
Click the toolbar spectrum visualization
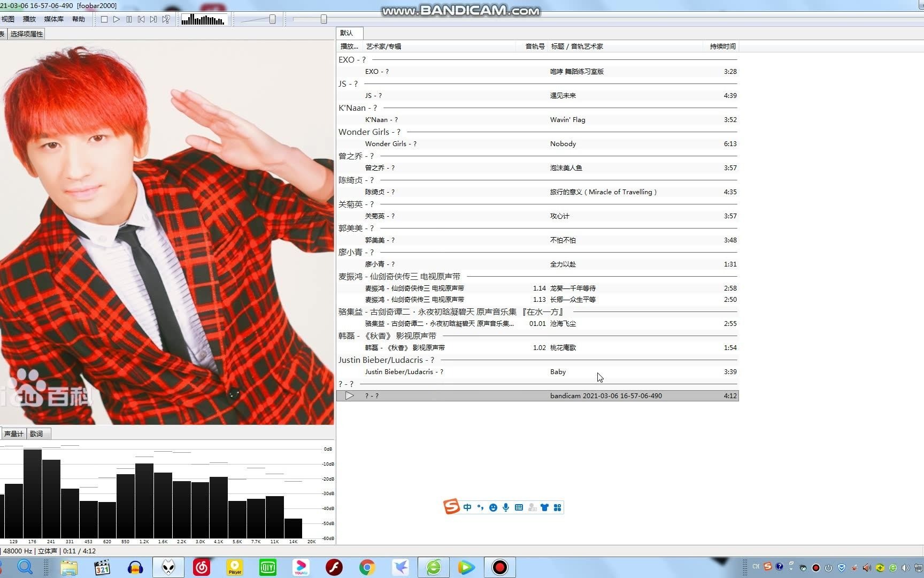203,20
